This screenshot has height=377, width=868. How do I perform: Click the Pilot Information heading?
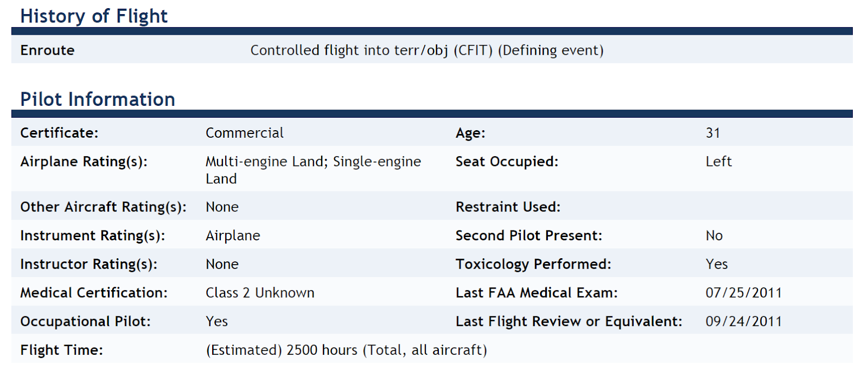pos(98,99)
